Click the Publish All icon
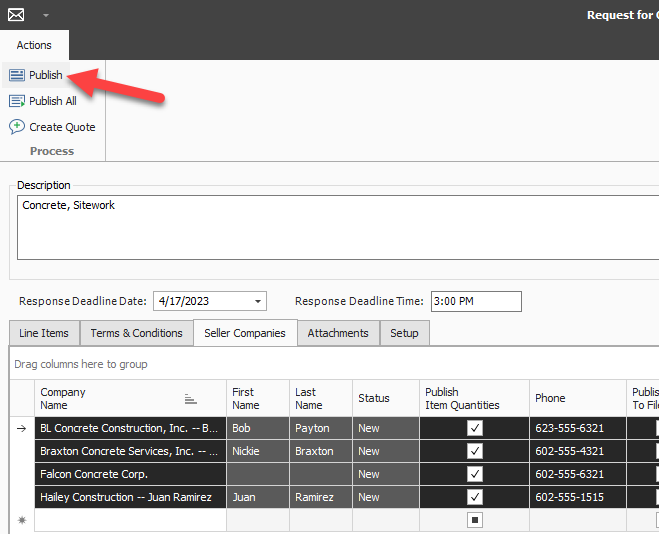The height and width of the screenshot is (534, 659). point(17,101)
